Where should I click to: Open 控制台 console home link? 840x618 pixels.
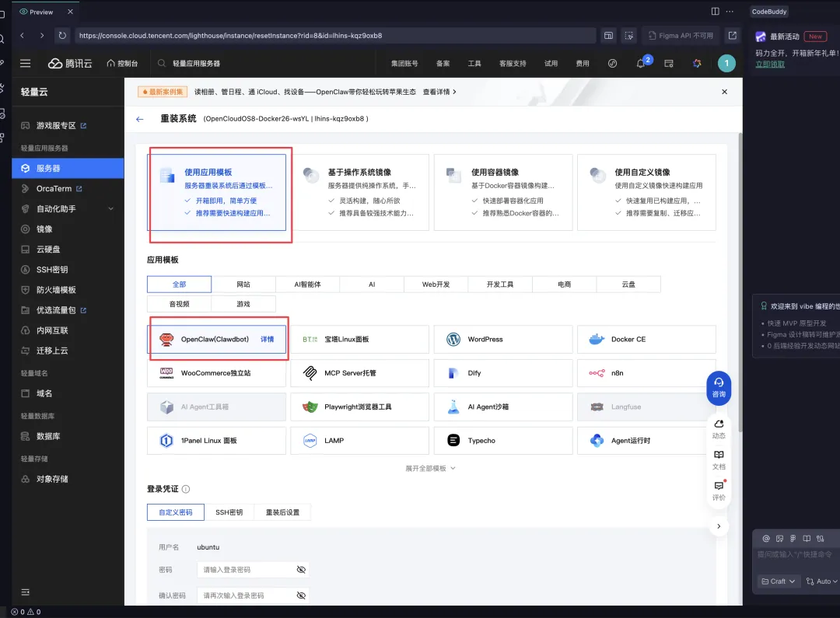122,63
